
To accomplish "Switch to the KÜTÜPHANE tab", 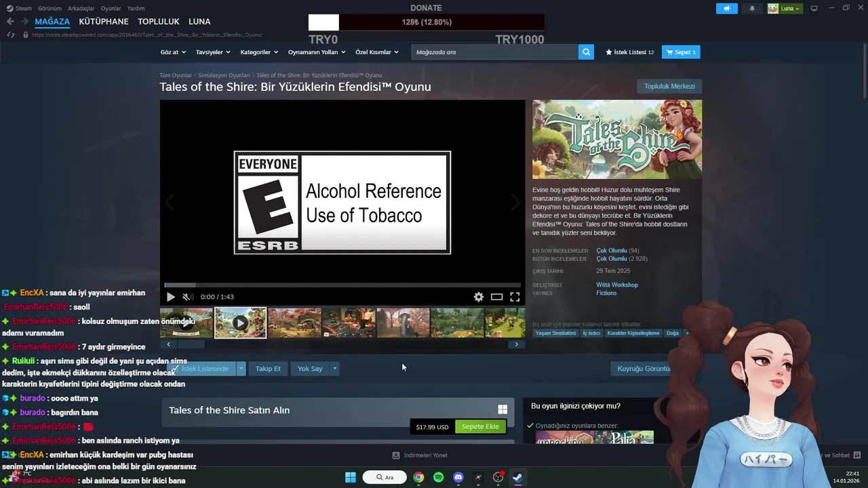I will click(104, 22).
